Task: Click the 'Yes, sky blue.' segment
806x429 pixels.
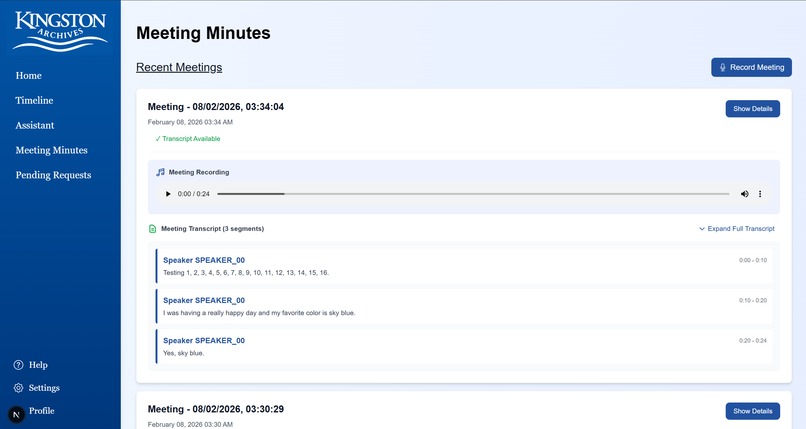Action: pyautogui.click(x=464, y=346)
